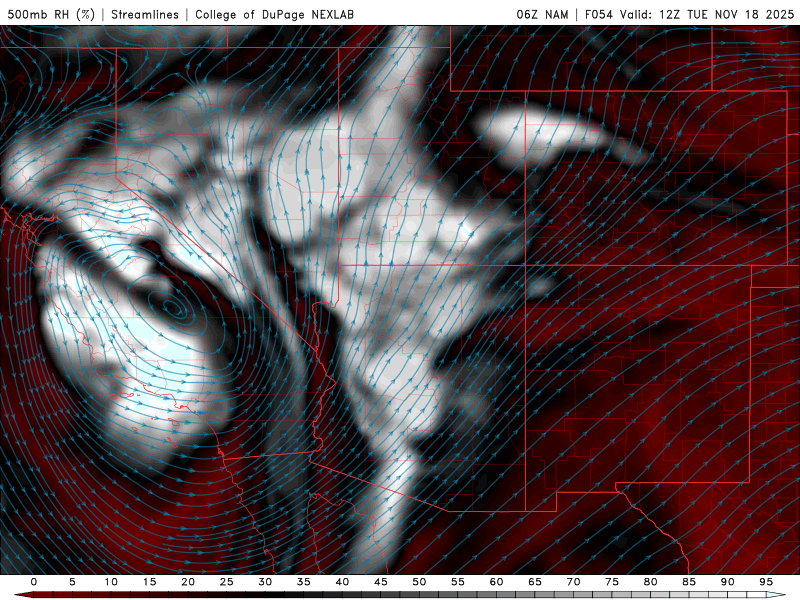This screenshot has width=800, height=600.
Task: Click the dark red low-end colorbar arrow
Action: [23, 595]
